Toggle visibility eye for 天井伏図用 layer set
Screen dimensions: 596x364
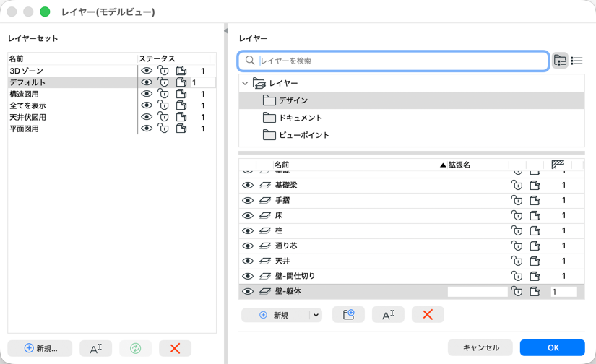click(147, 117)
